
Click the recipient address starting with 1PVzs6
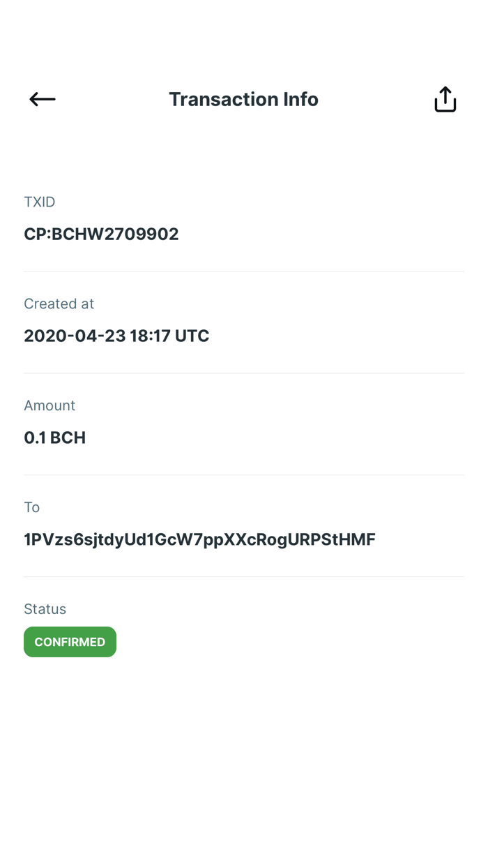click(x=200, y=539)
